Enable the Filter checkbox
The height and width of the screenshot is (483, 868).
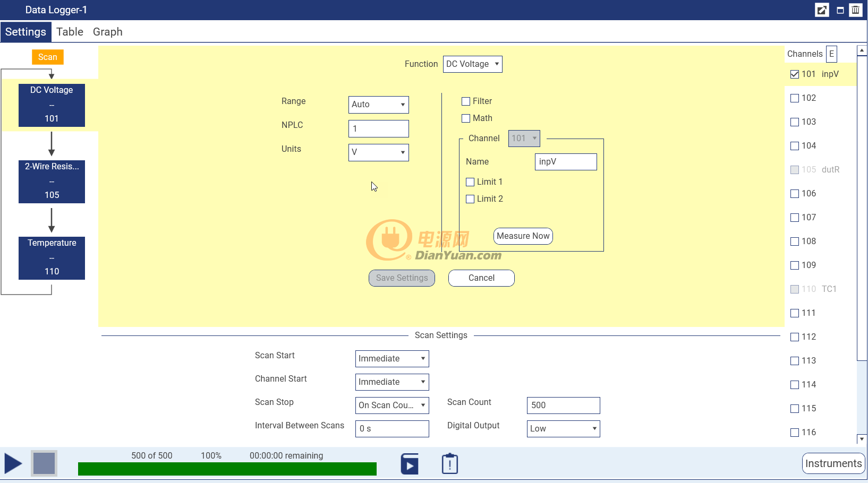click(466, 101)
